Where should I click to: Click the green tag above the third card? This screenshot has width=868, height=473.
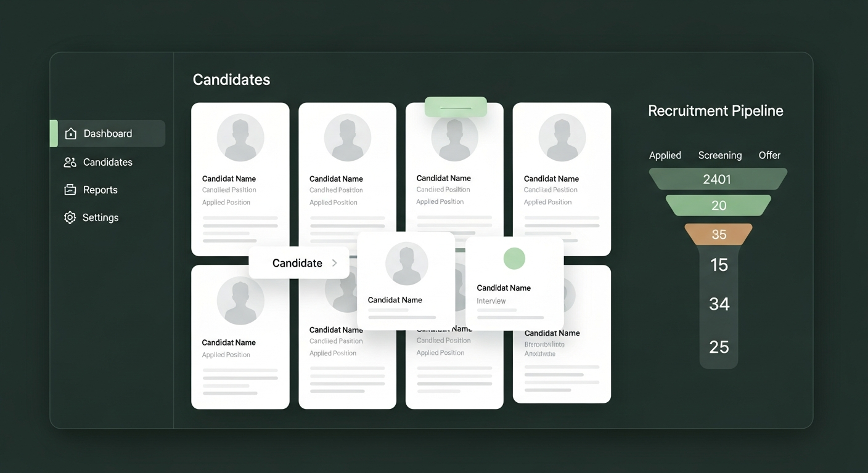(456, 107)
